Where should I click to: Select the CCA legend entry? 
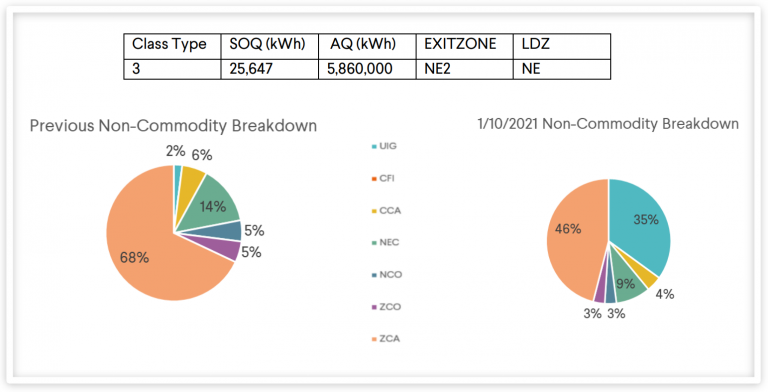pos(386,211)
